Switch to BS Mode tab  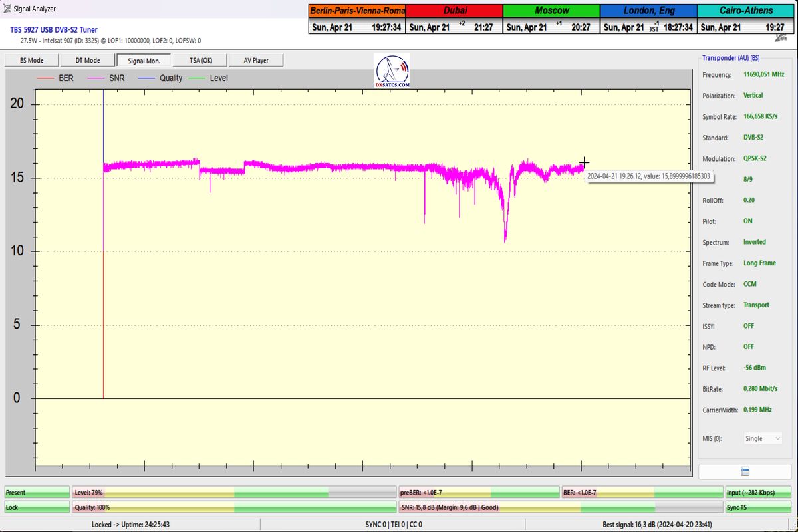point(31,60)
